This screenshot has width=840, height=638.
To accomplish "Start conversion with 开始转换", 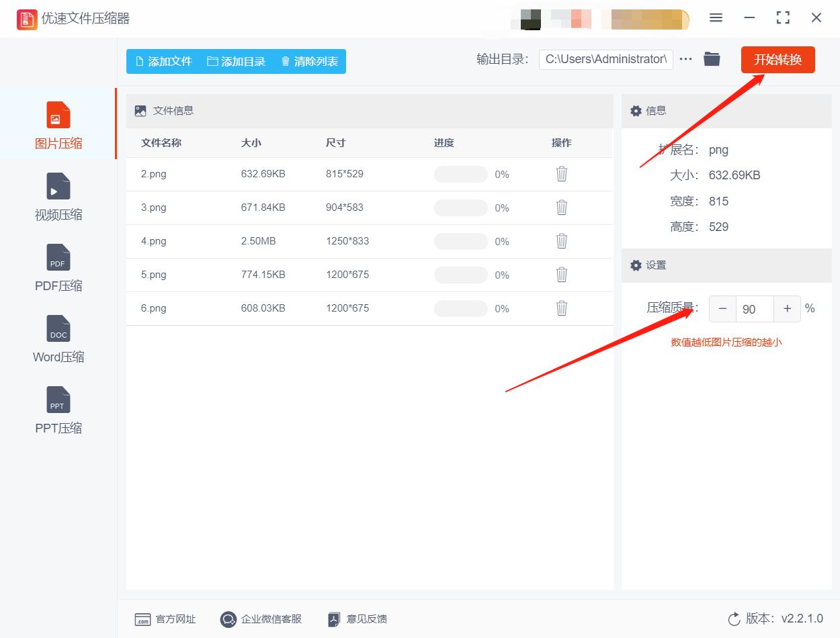I will (x=778, y=59).
